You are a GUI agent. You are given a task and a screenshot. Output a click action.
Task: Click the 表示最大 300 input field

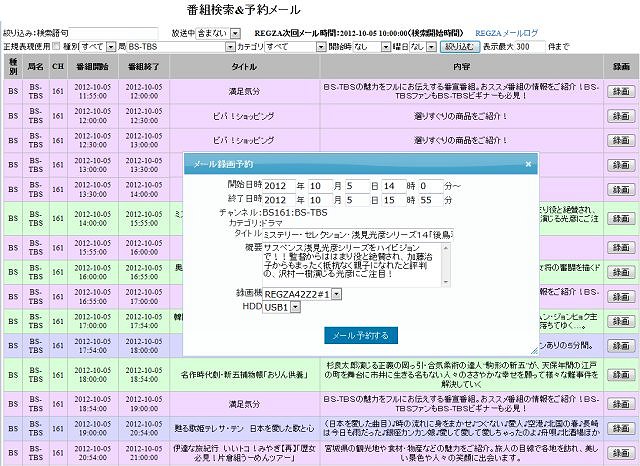[x=529, y=47]
